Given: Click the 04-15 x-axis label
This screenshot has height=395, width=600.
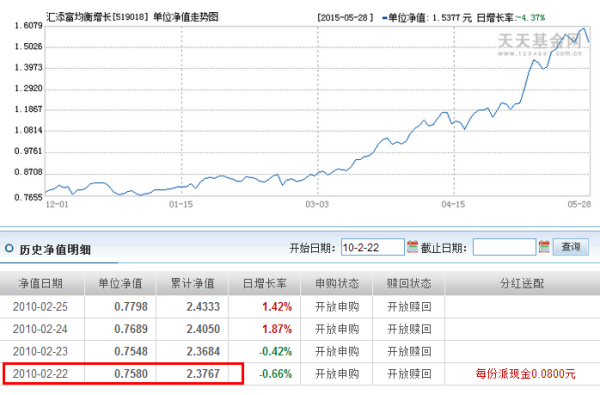Looking at the screenshot, I should [x=453, y=204].
